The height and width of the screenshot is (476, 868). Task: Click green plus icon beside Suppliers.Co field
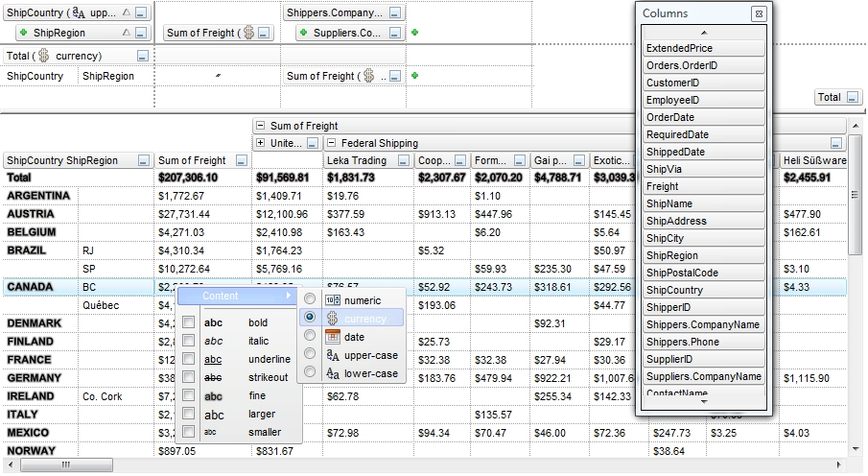click(414, 33)
